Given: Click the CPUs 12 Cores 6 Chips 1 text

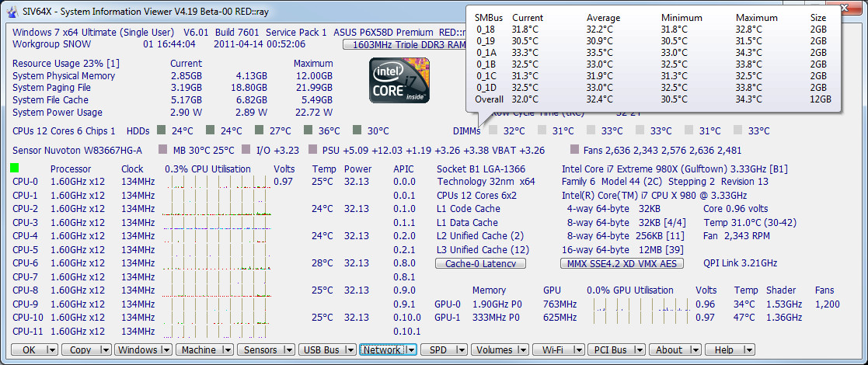Looking at the screenshot, I should pyautogui.click(x=64, y=131).
